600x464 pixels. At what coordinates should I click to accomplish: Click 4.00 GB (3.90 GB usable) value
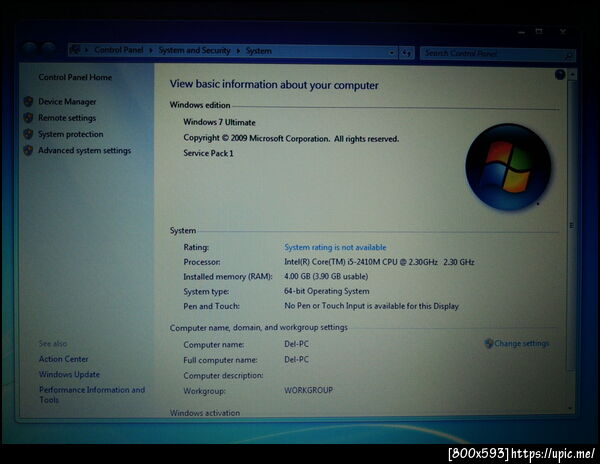tap(326, 277)
